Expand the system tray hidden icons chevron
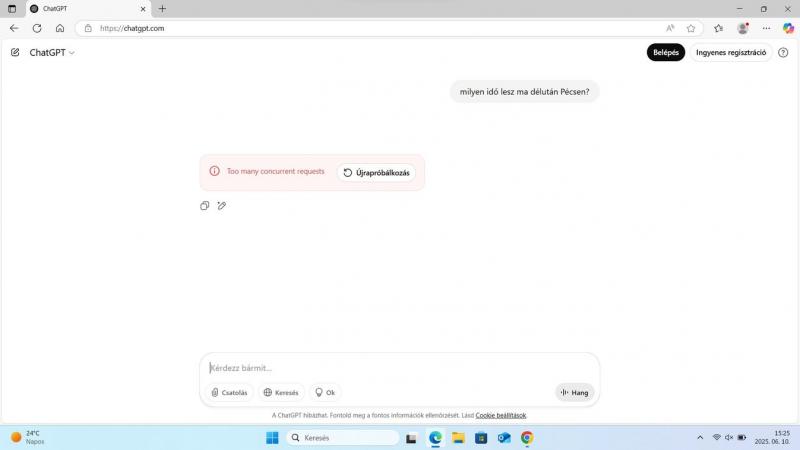Screen dimensions: 800x450 [700, 437]
